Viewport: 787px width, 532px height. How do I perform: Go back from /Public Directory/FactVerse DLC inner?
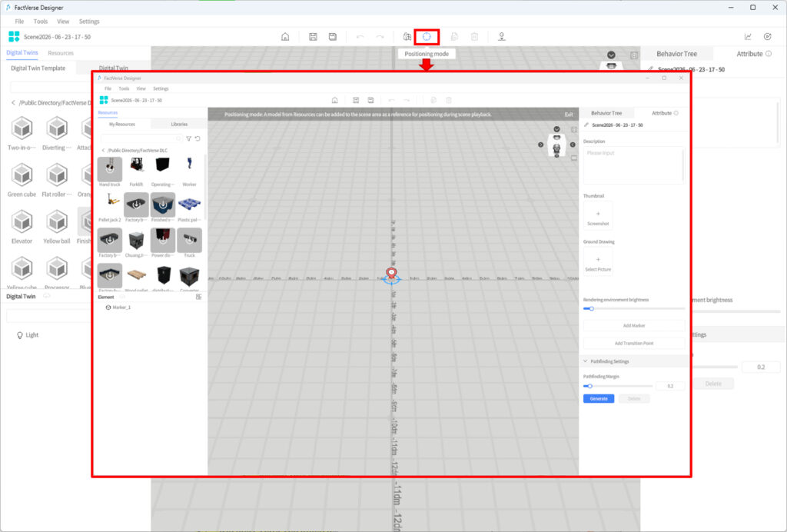pos(104,151)
